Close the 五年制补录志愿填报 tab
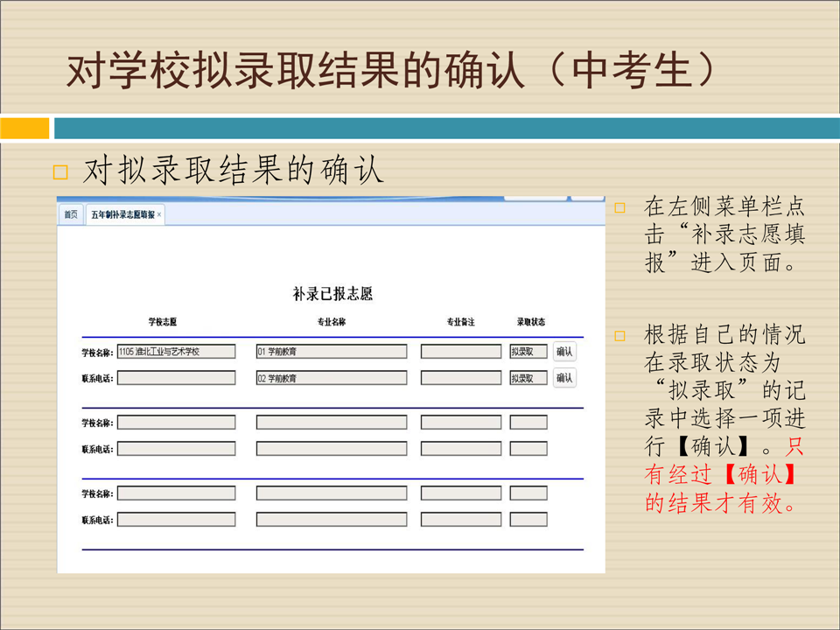Screen dimensions: 840x630 point(159,214)
